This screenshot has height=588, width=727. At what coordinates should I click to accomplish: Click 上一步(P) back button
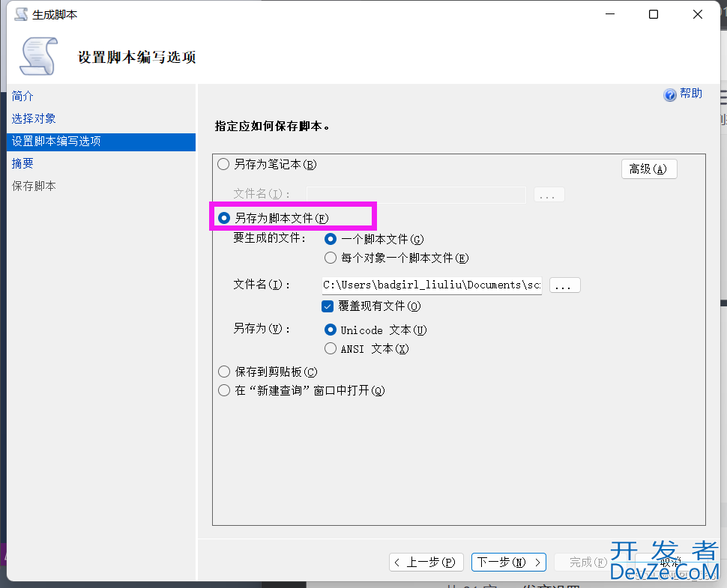(426, 562)
